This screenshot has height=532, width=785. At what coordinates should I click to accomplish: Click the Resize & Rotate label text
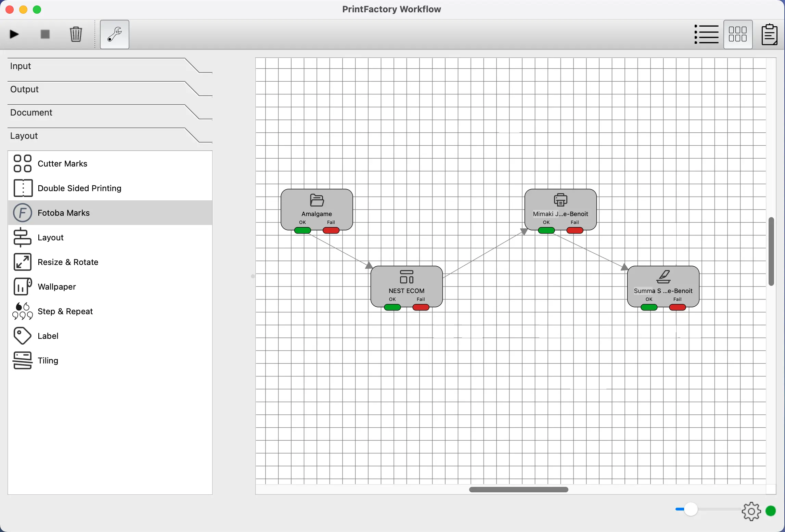(68, 262)
